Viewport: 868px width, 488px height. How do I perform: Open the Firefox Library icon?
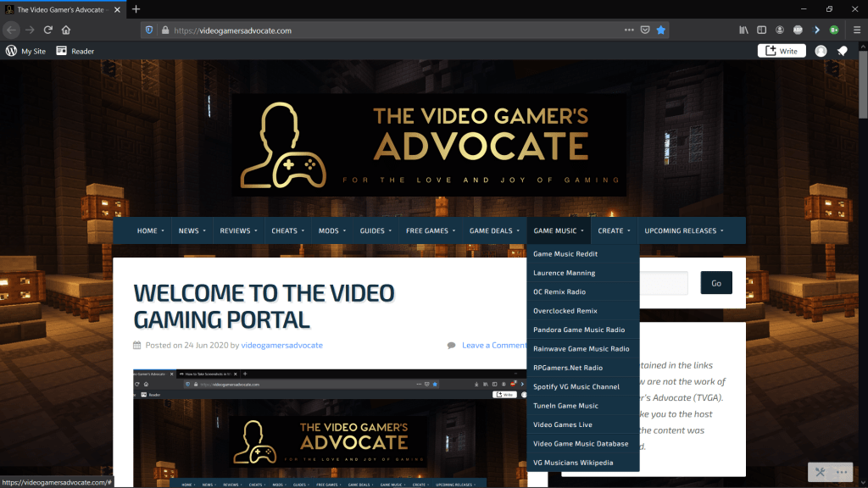(x=743, y=30)
